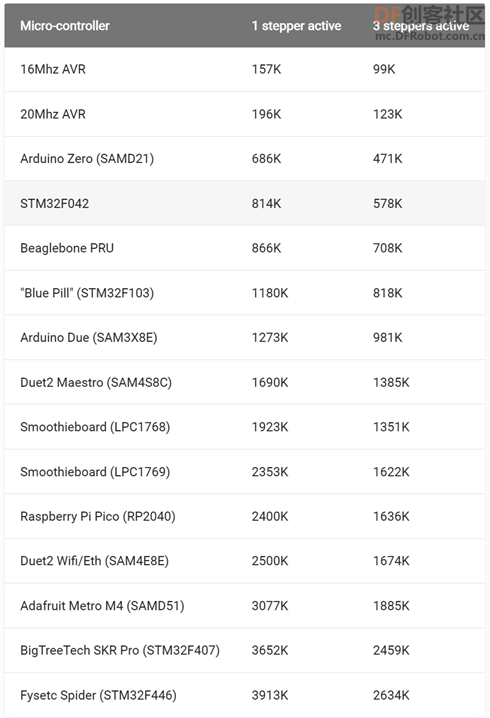Image resolution: width=490 pixels, height=718 pixels.
Task: Select the highlighted STM32F042 row
Action: pyautogui.click(x=245, y=203)
